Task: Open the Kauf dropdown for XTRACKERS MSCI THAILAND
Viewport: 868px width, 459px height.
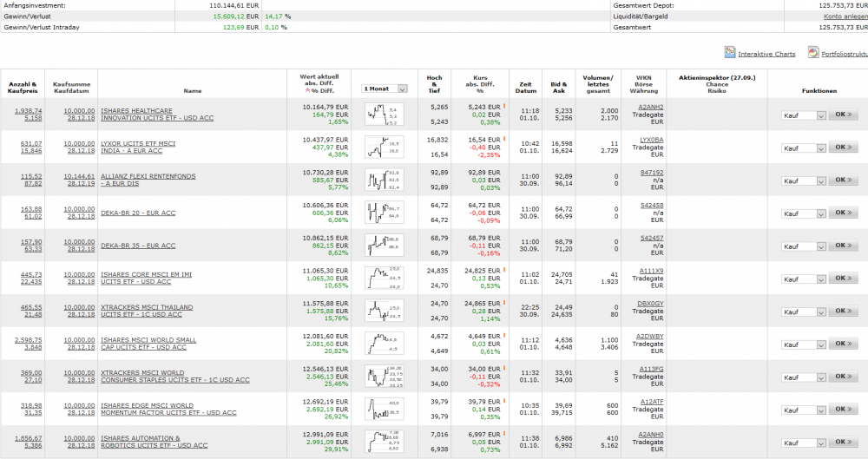Action: 804,312
